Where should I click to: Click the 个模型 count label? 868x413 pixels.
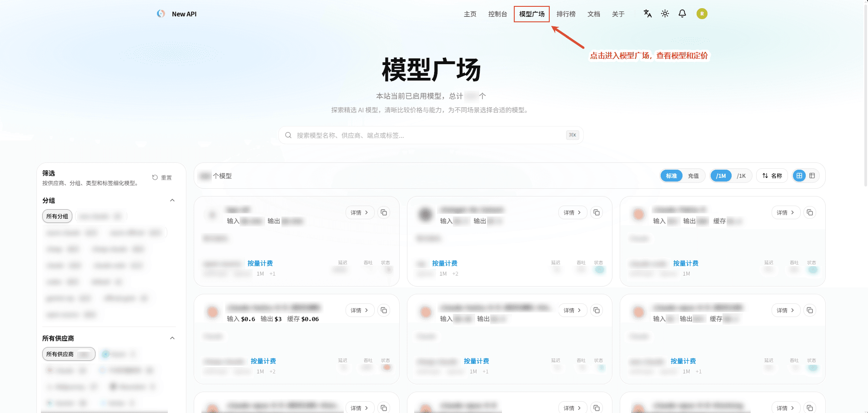coord(222,176)
